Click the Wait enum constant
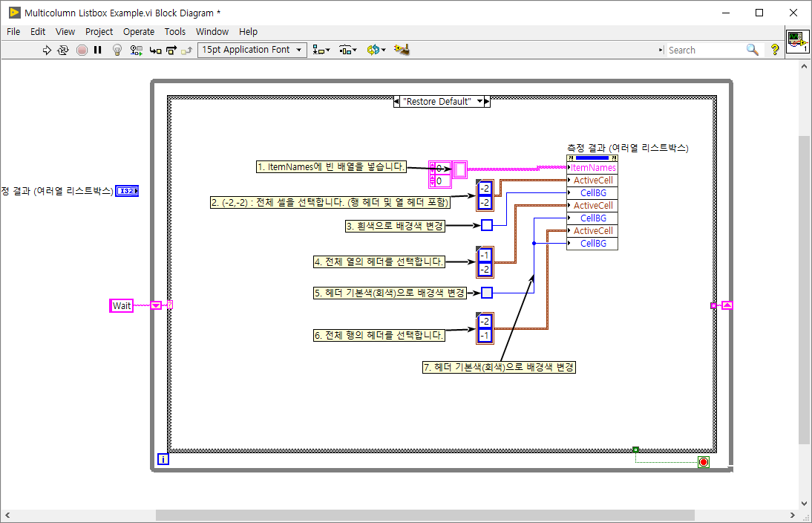The height and width of the screenshot is (523, 812). 122,306
